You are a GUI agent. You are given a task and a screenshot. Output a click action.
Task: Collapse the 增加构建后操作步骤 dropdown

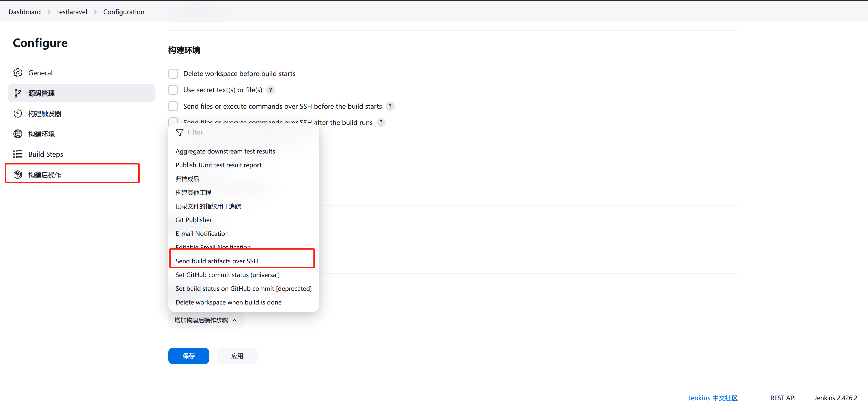coord(206,320)
